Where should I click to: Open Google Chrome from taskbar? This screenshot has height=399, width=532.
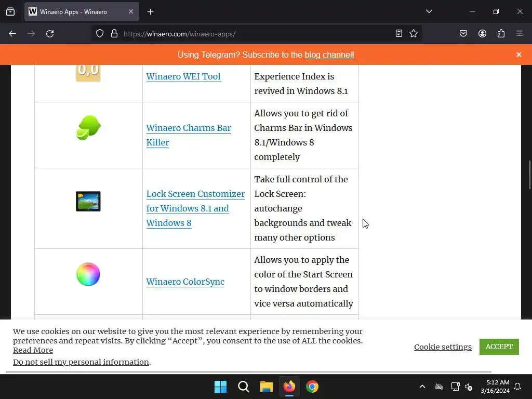point(312,387)
